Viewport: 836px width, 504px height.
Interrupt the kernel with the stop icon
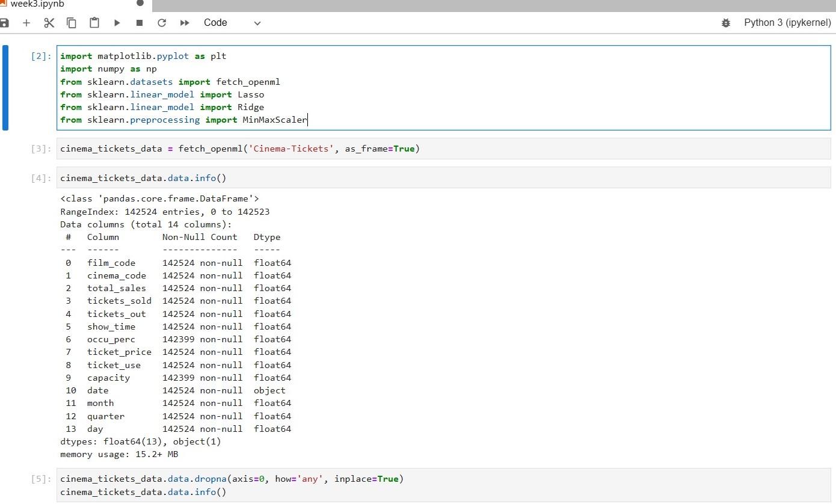140,23
